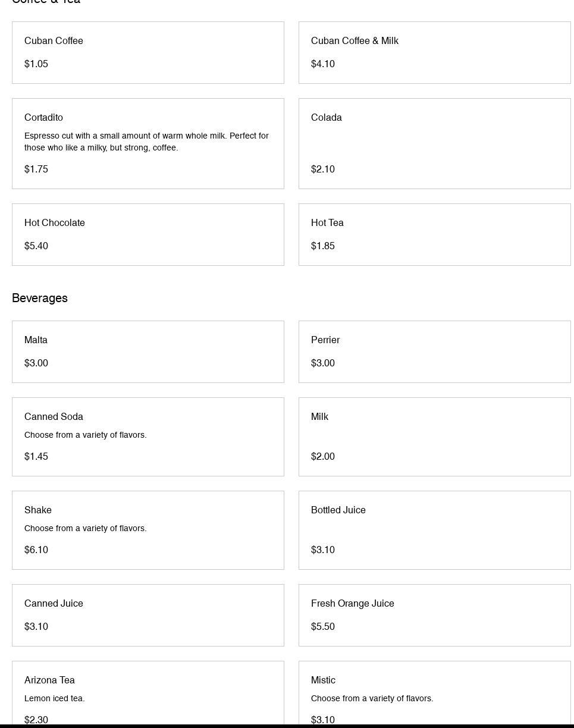Choose Fresh Orange Juice item
Screen dimensions: 574x728
tap(435, 615)
